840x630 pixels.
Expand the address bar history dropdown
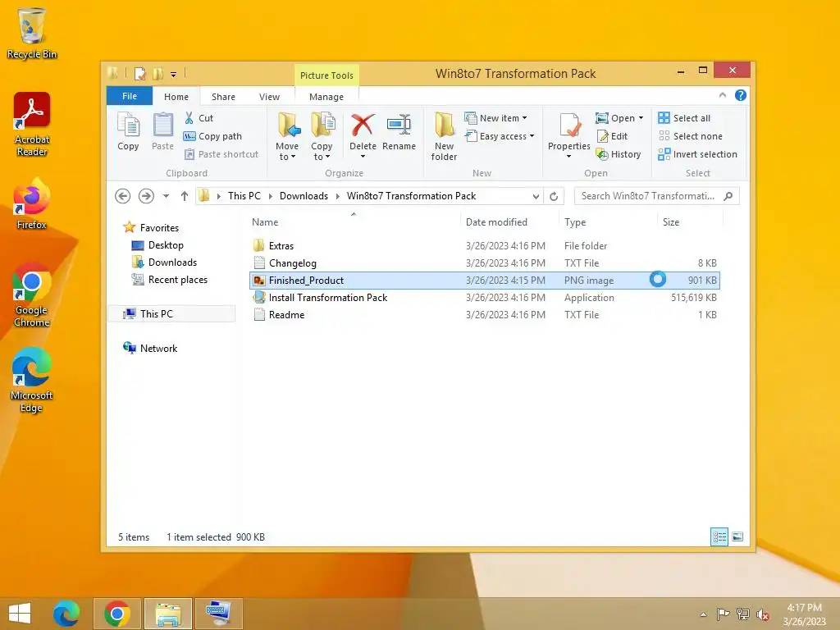pos(536,197)
